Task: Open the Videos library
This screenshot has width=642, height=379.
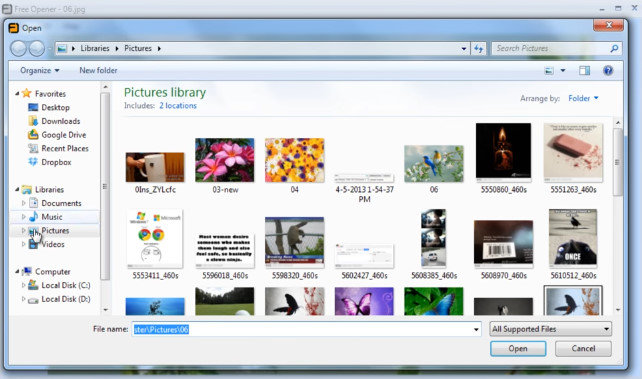Action: (x=53, y=244)
